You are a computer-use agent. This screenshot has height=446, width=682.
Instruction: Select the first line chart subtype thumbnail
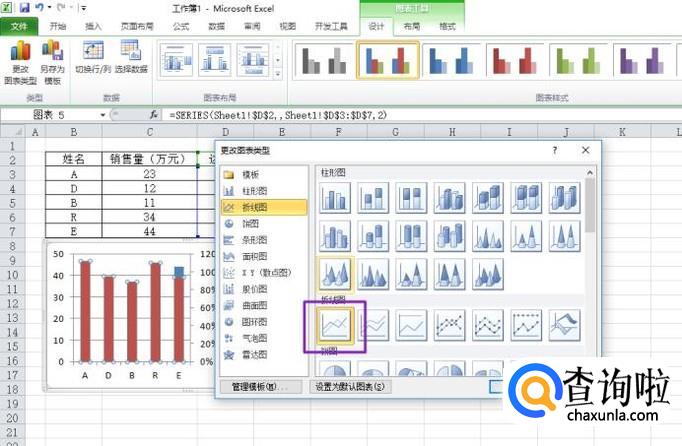[335, 324]
